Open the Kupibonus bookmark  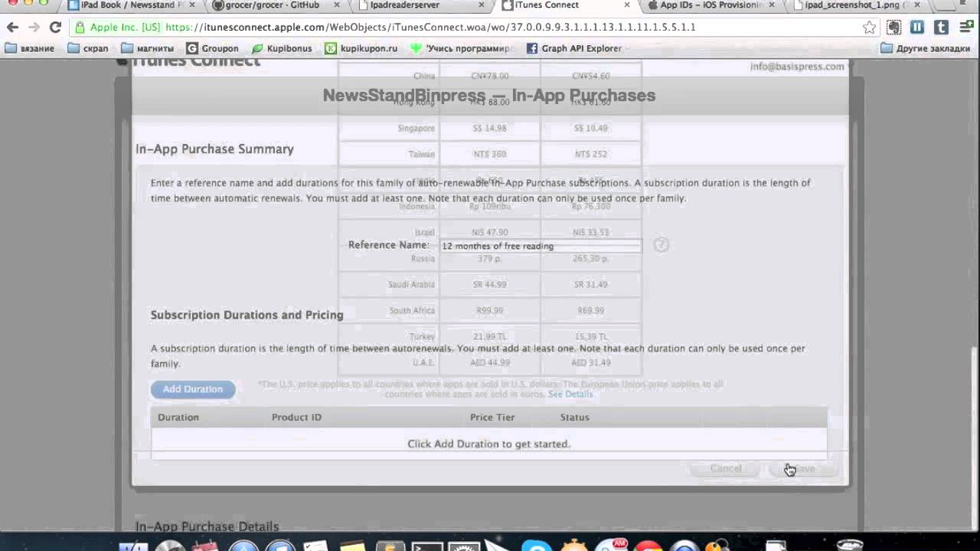coord(282,48)
